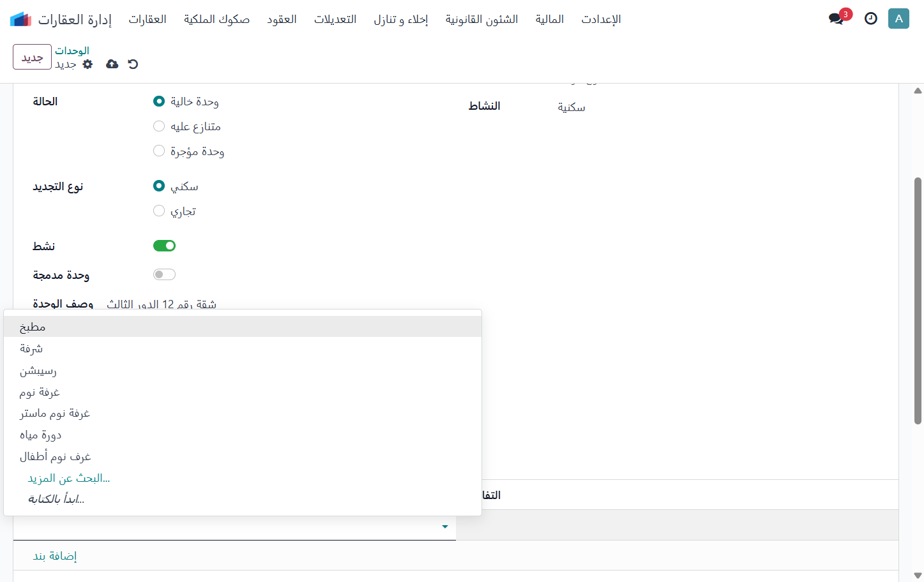Image resolution: width=924 pixels, height=582 pixels.
Task: Pick دورة مياه from the dropdown
Action: tap(243, 435)
